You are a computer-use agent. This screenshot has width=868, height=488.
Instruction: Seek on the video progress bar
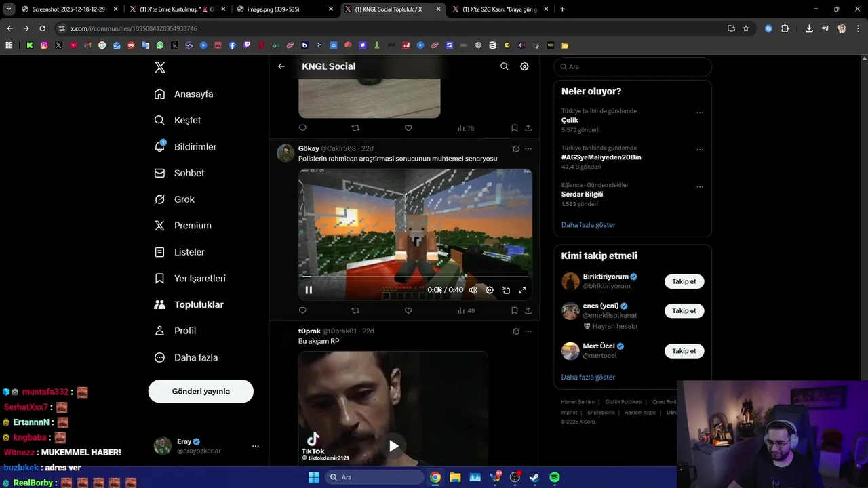pyautogui.click(x=415, y=277)
